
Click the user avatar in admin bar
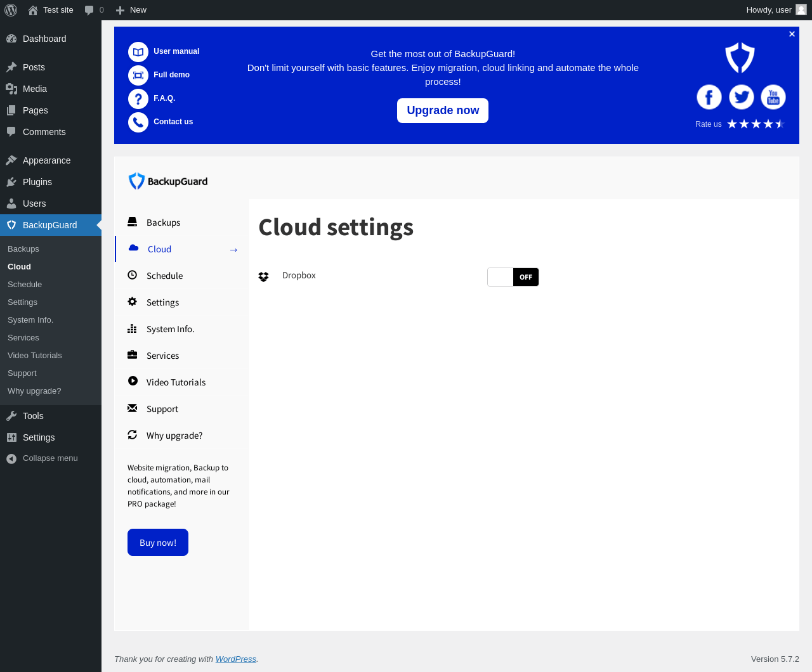tap(801, 10)
